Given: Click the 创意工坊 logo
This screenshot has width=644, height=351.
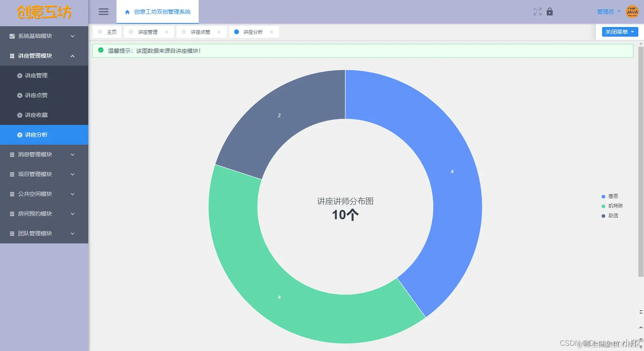Looking at the screenshot, I should [44, 12].
